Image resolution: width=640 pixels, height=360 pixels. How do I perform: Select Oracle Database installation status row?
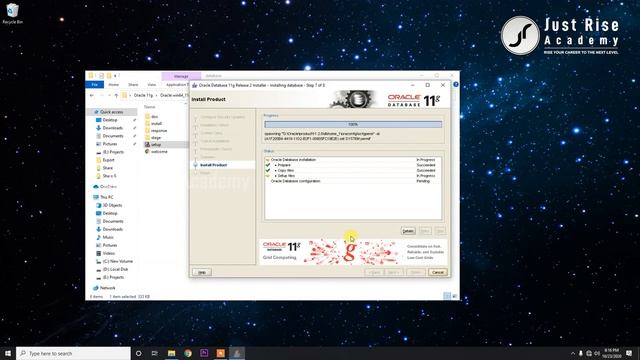click(353, 160)
